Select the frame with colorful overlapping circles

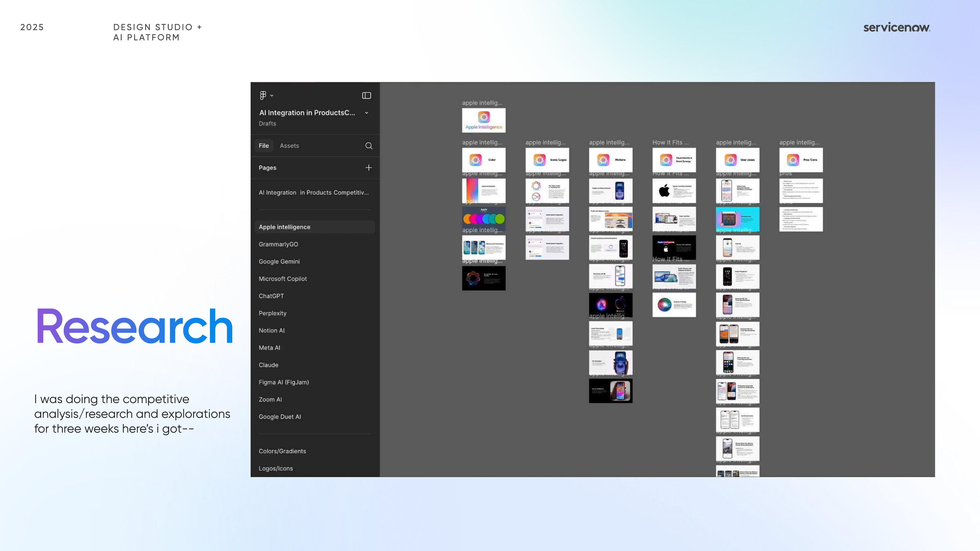484,219
